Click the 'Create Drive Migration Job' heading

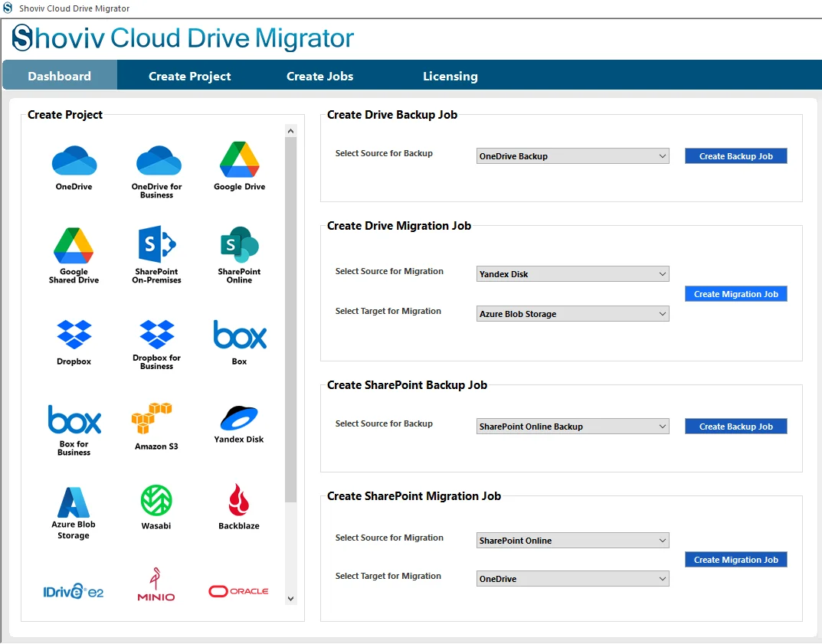(x=399, y=226)
